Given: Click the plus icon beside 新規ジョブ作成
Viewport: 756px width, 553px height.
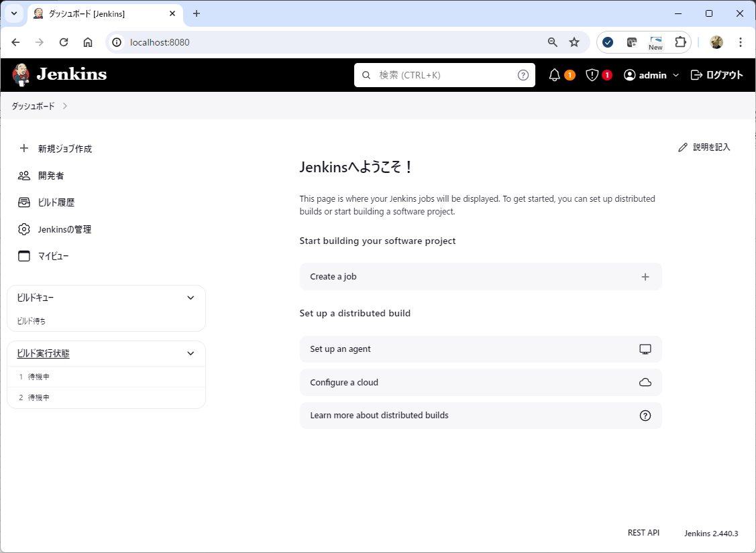Looking at the screenshot, I should [23, 148].
